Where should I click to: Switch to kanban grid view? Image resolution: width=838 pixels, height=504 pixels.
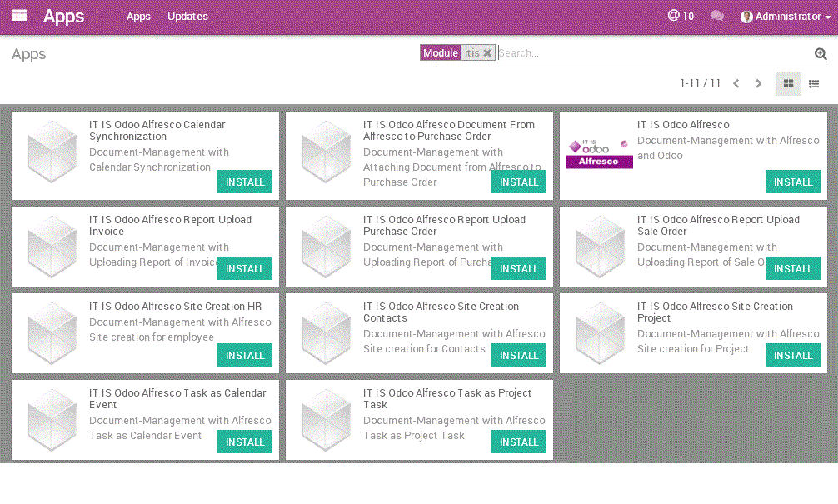[788, 83]
